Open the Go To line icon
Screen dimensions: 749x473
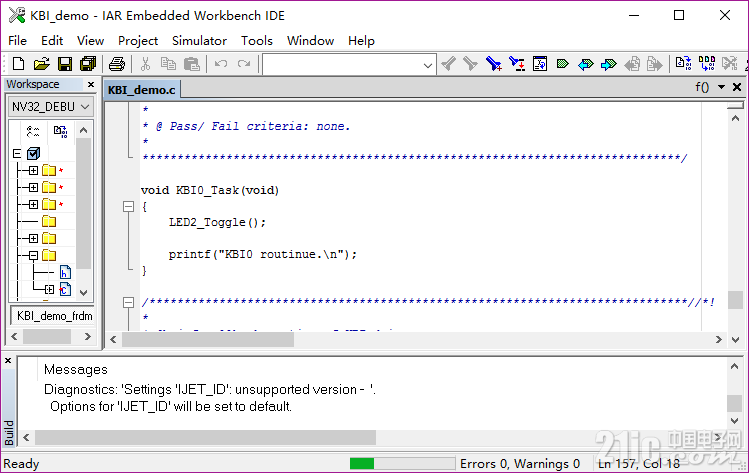tap(540, 64)
